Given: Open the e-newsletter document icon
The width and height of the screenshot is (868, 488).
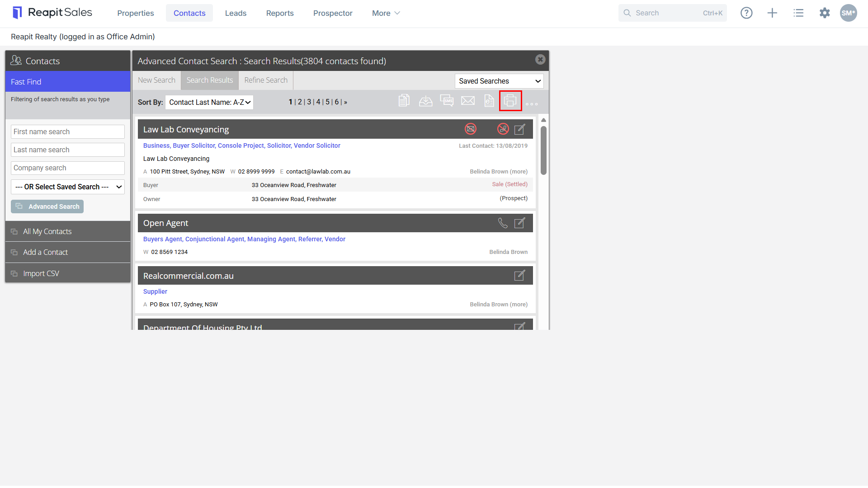Looking at the screenshot, I should (x=489, y=101).
